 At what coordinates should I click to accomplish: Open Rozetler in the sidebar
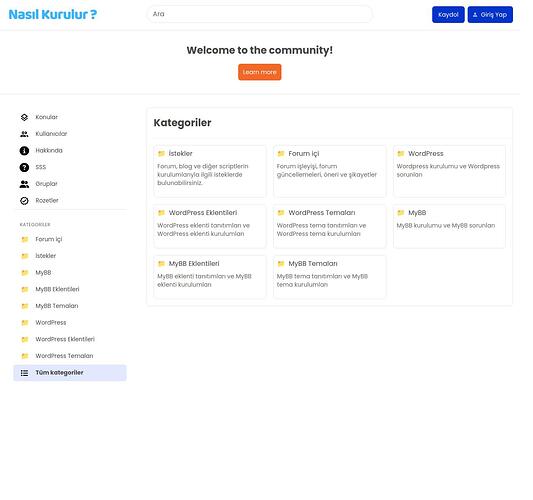point(70,201)
